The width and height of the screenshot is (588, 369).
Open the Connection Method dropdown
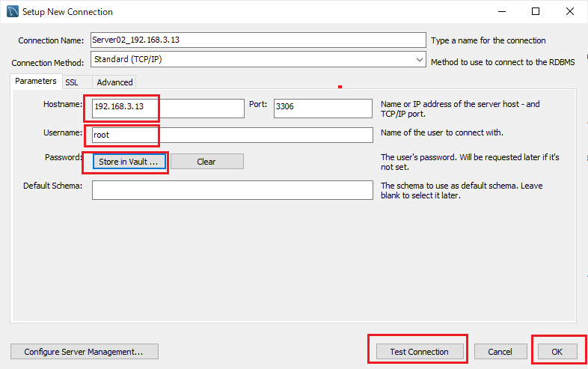coord(258,59)
